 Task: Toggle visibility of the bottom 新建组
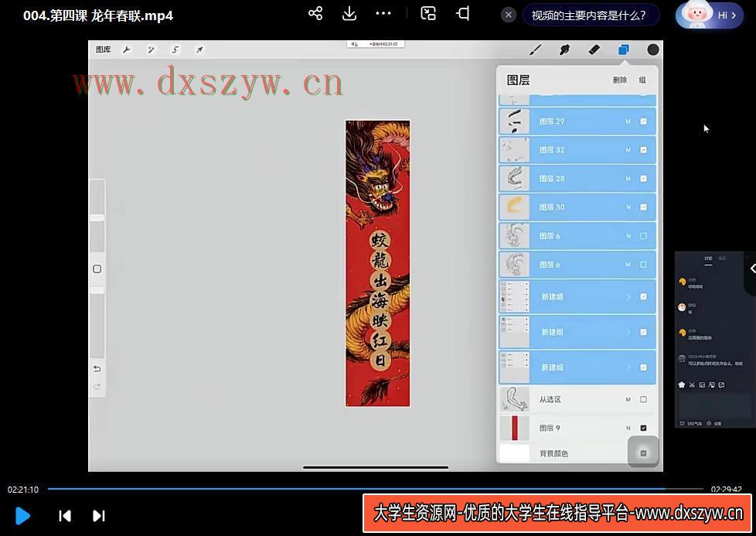pos(643,367)
